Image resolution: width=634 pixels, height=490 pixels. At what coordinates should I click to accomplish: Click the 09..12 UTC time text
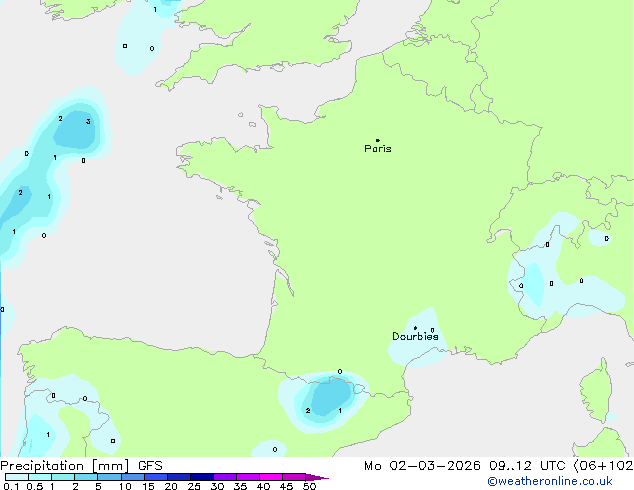pyautogui.click(x=526, y=466)
